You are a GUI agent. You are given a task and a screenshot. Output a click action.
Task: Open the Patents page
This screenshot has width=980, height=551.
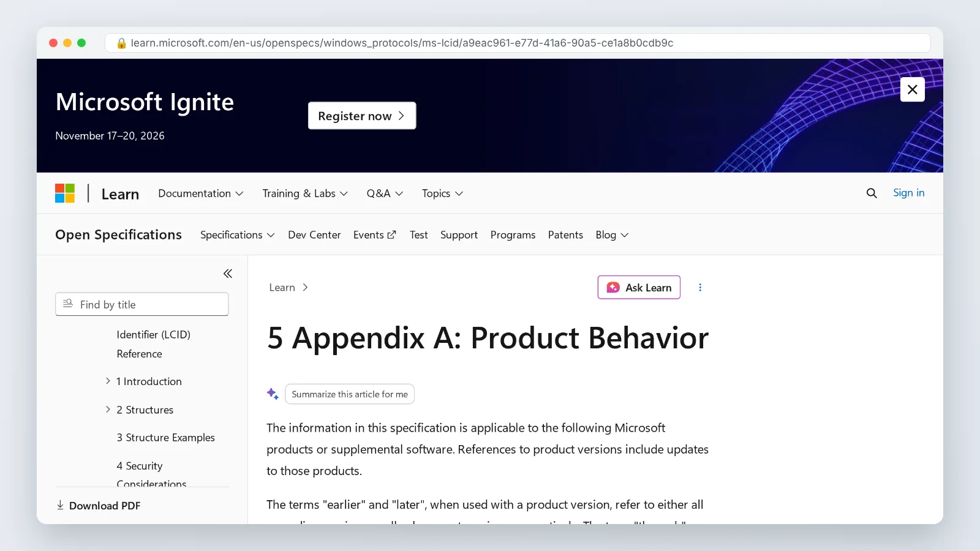point(565,235)
